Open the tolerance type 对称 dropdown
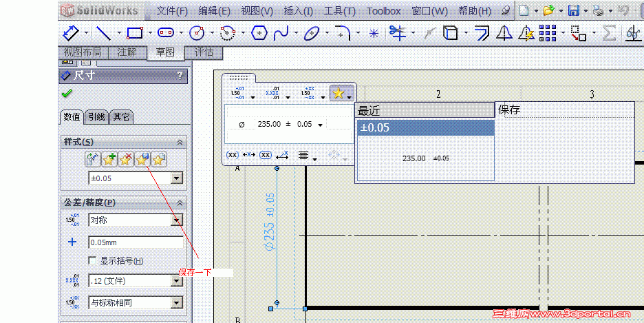The image size is (644, 323). click(176, 220)
